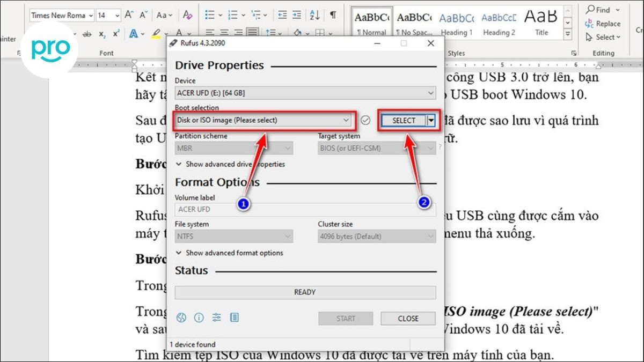This screenshot has height=362, width=644.
Task: Toggle show paragraph marks
Action: coord(333,14)
